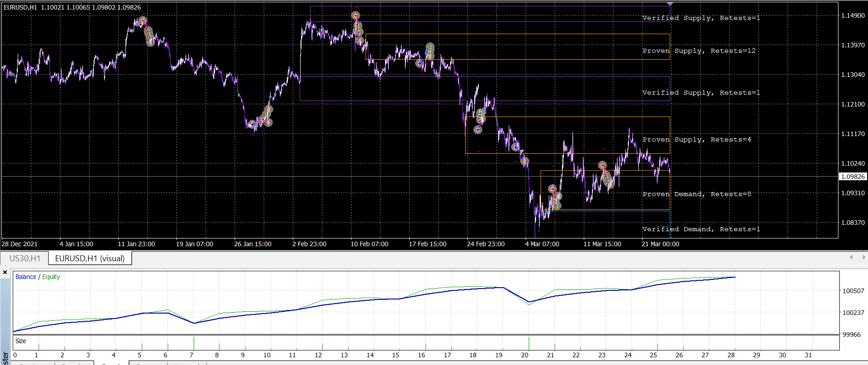Click the Equity legend text
Screen dimensions: 868x365
(51, 277)
